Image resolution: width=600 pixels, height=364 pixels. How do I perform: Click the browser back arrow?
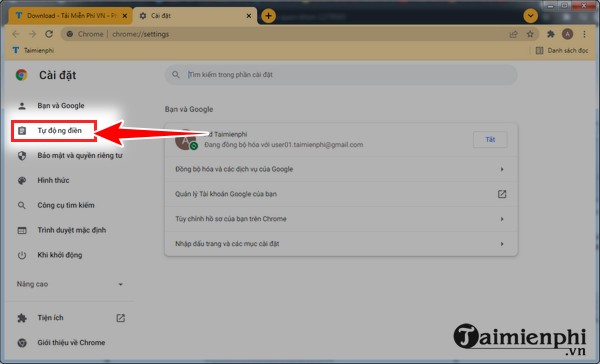tap(16, 34)
